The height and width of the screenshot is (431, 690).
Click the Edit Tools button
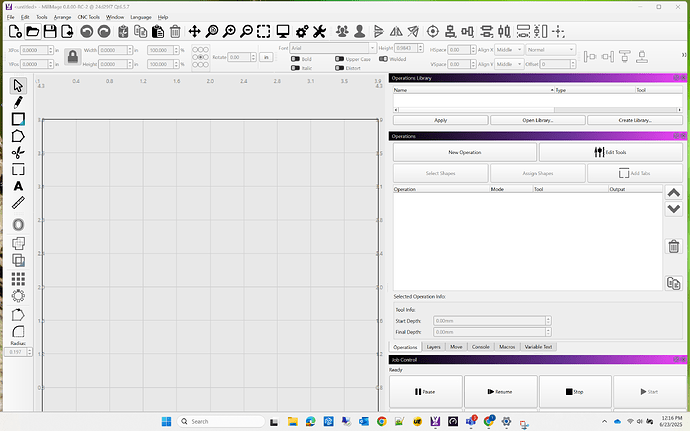611,152
